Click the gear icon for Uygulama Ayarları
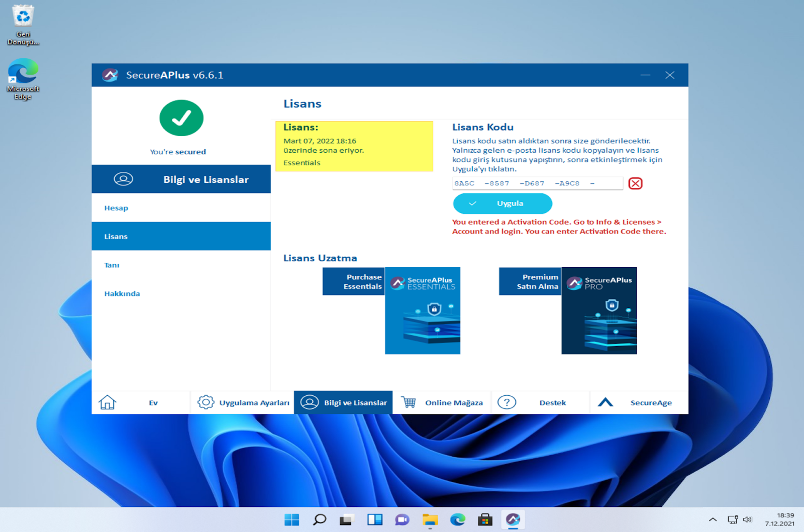The image size is (804, 532). coord(206,402)
